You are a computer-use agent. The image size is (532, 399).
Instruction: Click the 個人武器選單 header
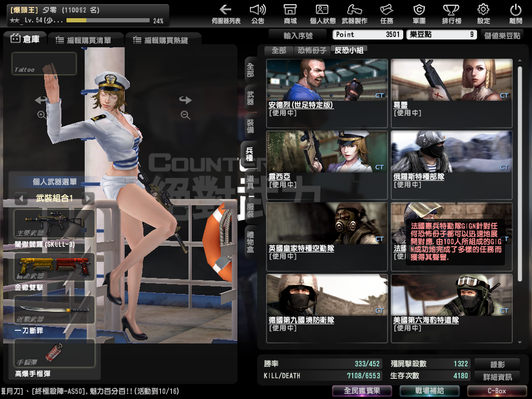(x=55, y=182)
